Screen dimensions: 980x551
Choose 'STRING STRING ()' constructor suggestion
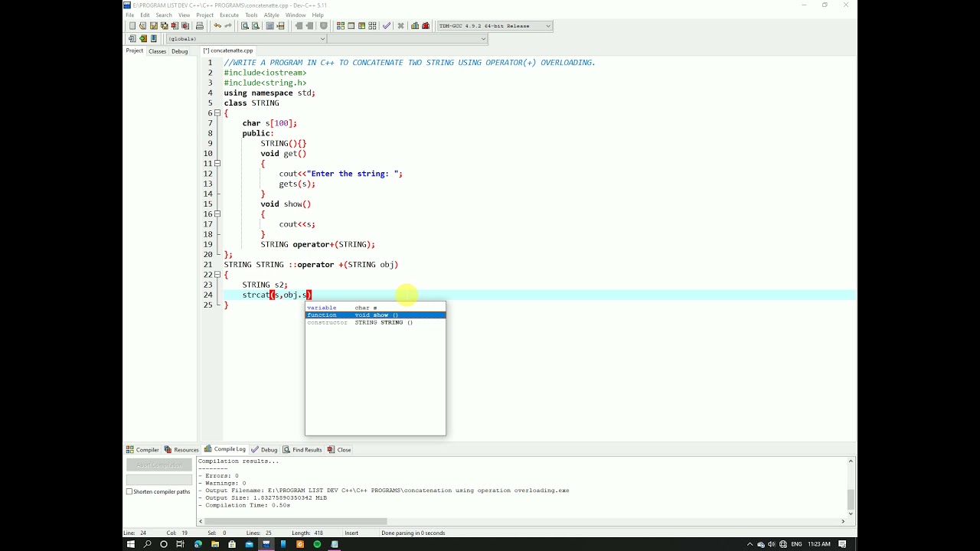pyautogui.click(x=375, y=322)
